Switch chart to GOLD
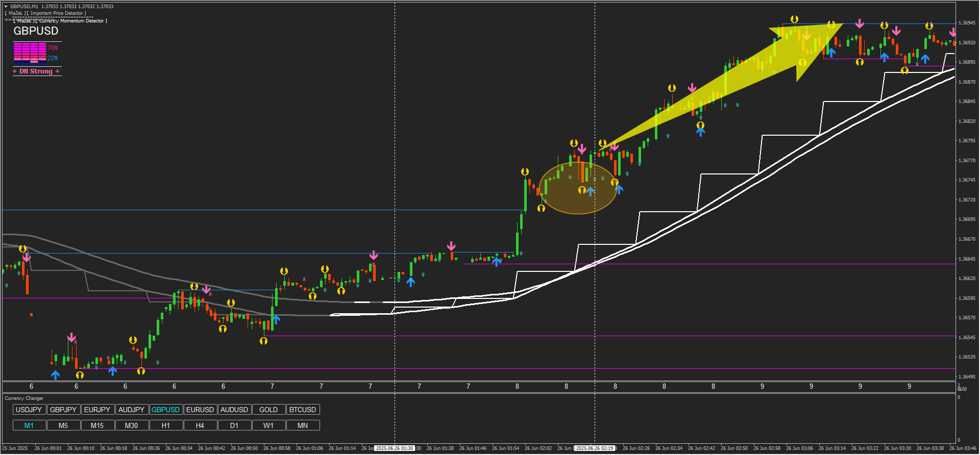This screenshot has width=980, height=455. (268, 410)
